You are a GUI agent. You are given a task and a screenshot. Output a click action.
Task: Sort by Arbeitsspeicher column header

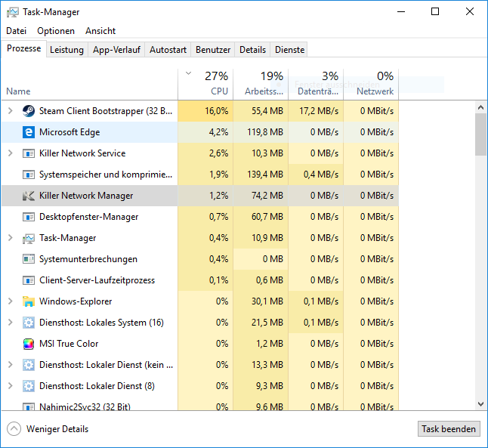[x=261, y=84]
